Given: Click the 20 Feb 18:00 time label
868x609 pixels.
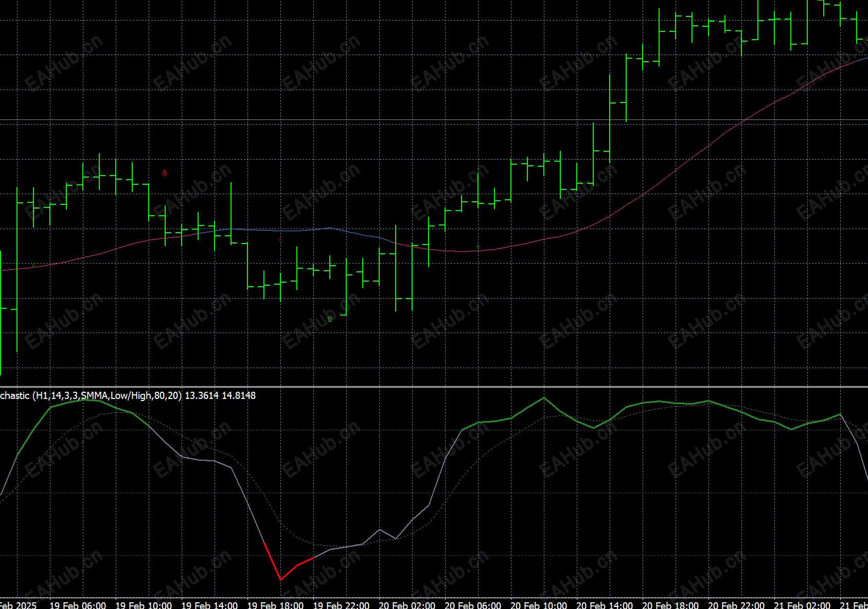Looking at the screenshot, I should point(670,605).
